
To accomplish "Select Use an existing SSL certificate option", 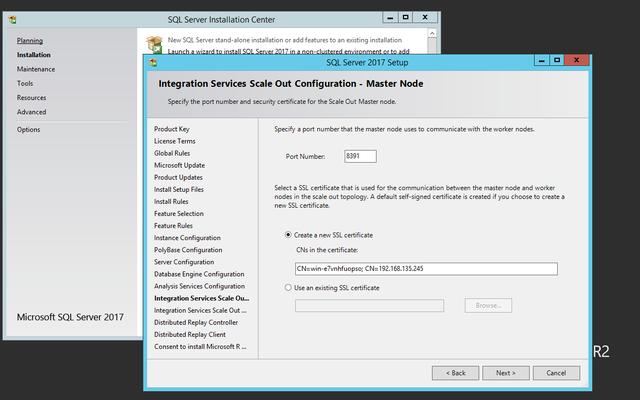I will (x=288, y=288).
